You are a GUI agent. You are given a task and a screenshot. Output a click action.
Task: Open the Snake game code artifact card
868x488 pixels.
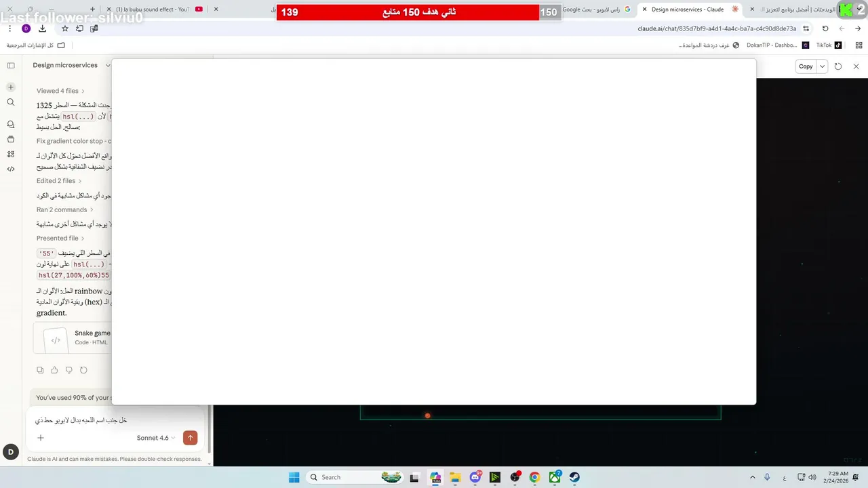[x=73, y=338]
